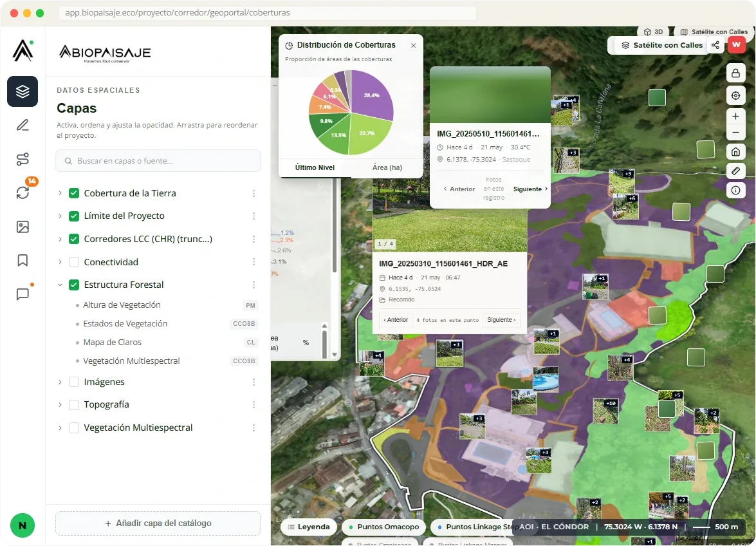Expand the Topografía group

60,405
